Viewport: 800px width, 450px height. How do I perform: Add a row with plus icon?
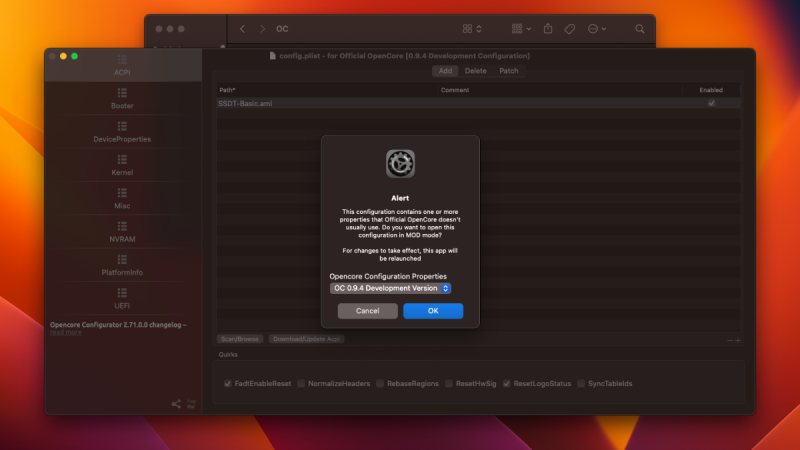click(x=738, y=340)
